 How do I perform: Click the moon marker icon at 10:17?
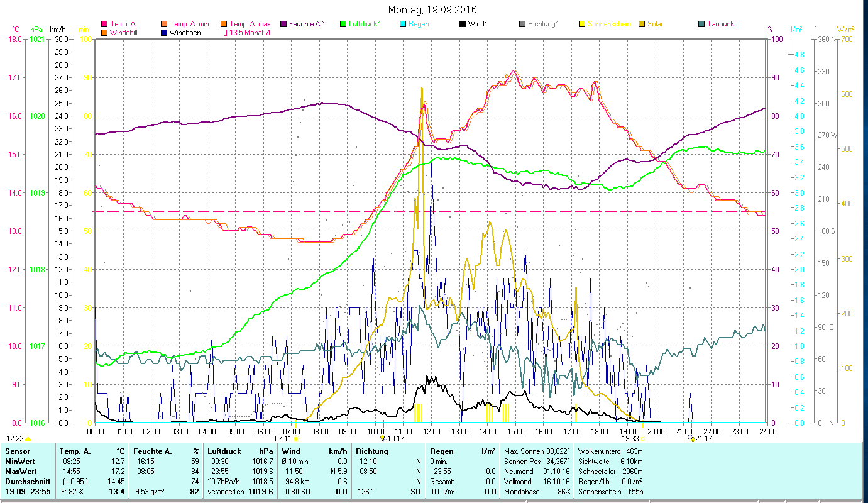(x=383, y=438)
